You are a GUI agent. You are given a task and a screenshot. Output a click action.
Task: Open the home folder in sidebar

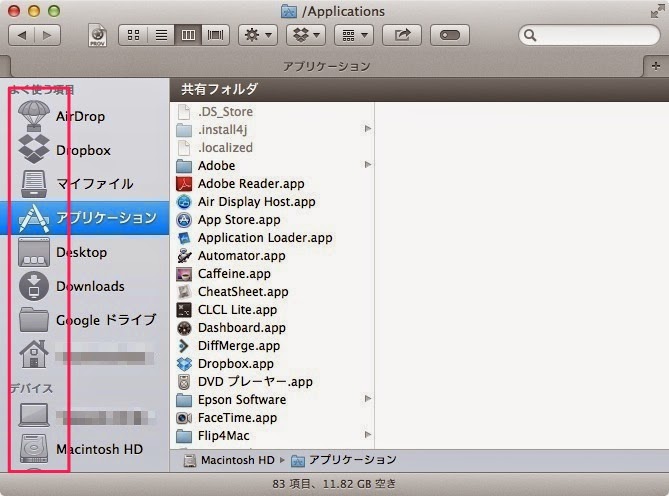point(84,355)
